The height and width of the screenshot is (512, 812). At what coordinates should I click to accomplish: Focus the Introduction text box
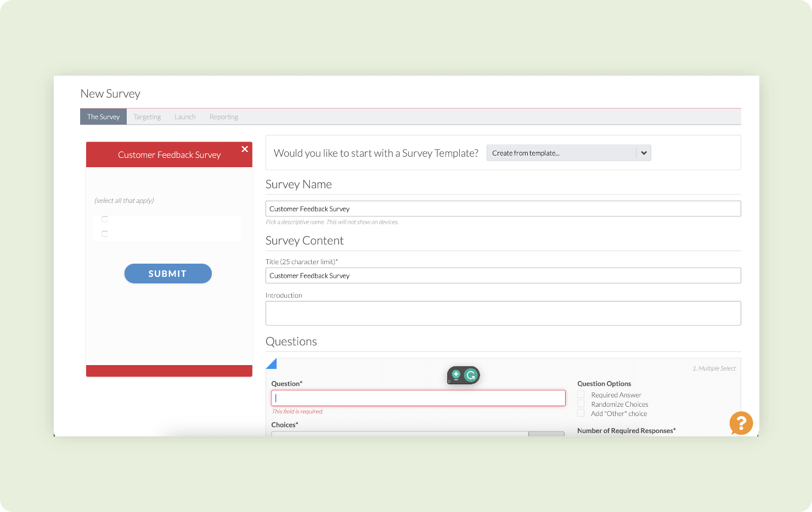pyautogui.click(x=503, y=313)
